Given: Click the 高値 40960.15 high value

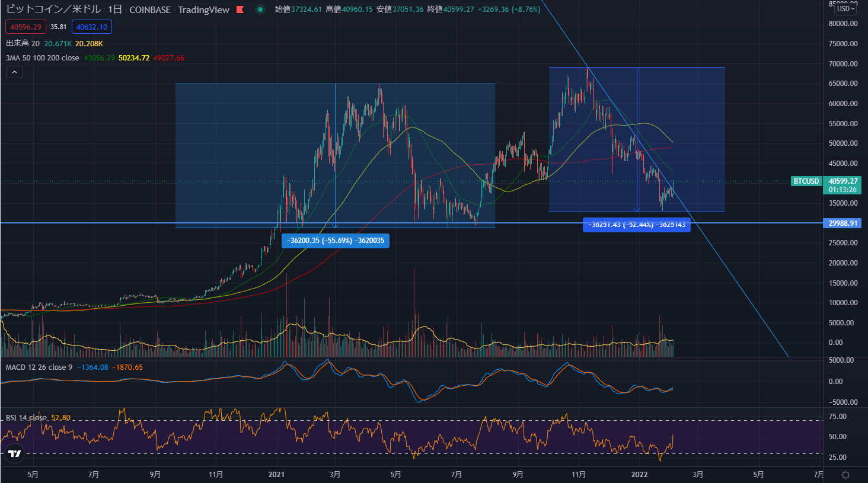Looking at the screenshot, I should pyautogui.click(x=349, y=9).
